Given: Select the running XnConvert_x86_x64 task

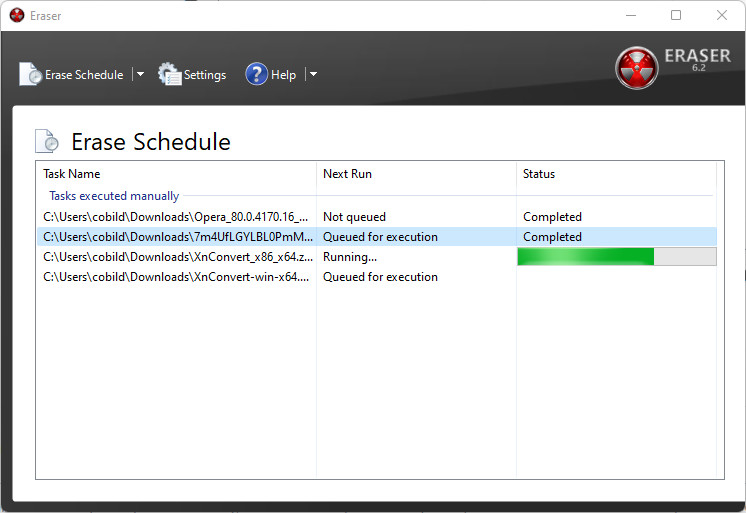Looking at the screenshot, I should (175, 257).
